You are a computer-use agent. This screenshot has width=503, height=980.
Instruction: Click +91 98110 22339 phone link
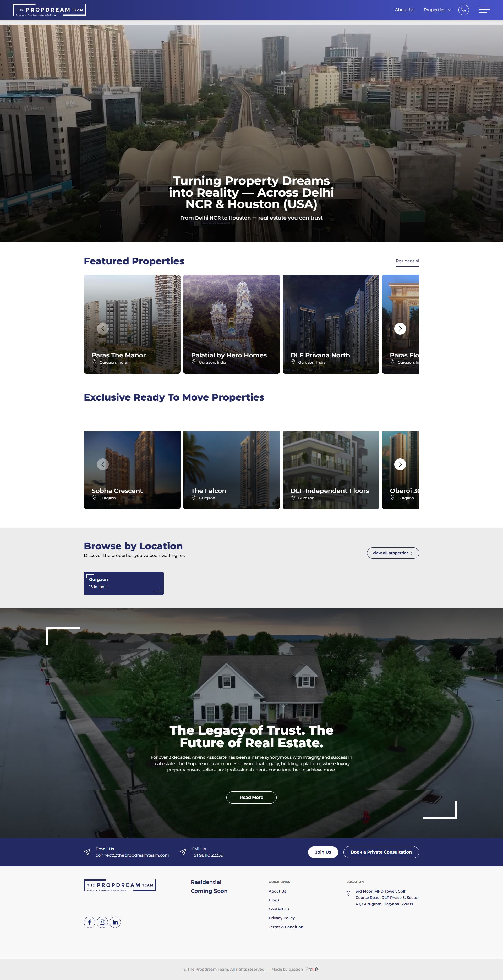(x=207, y=855)
